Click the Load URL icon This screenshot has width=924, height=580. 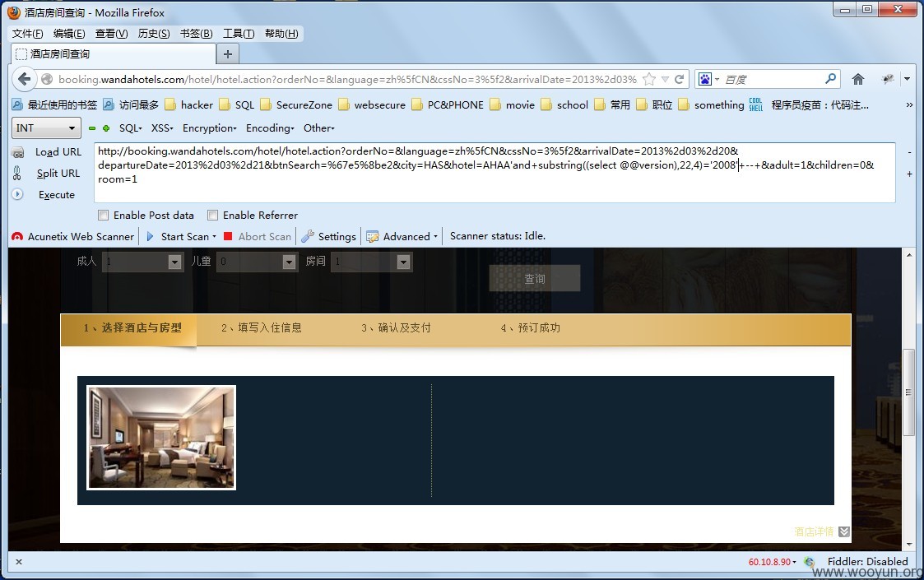[x=18, y=152]
